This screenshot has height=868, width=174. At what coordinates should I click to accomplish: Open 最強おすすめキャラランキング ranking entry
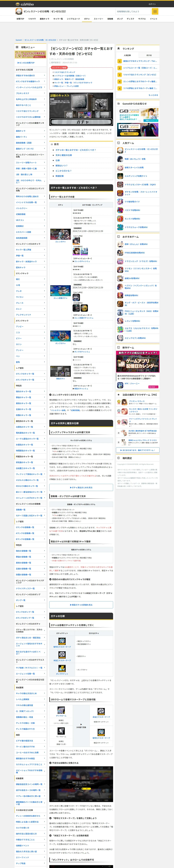(140, 61)
